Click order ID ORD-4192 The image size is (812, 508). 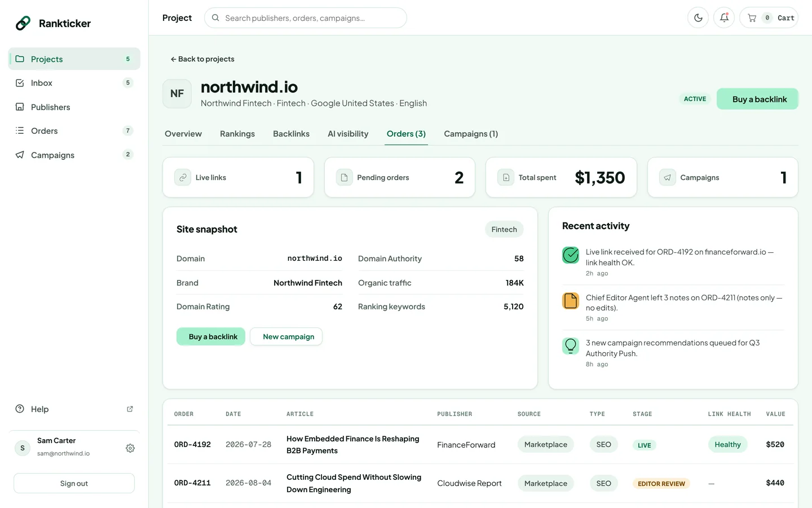(x=192, y=445)
